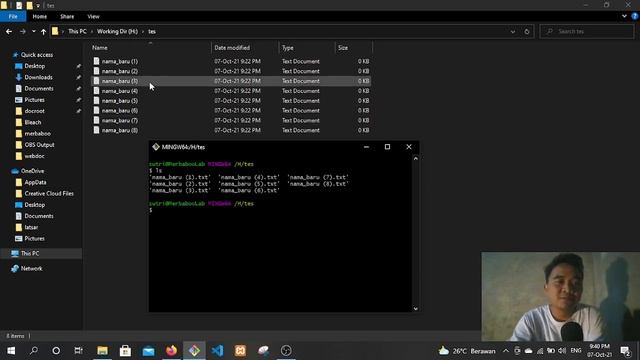Screen dimensions: 640x360
Task: Refresh the tes folder view
Action: pyautogui.click(x=527, y=31)
